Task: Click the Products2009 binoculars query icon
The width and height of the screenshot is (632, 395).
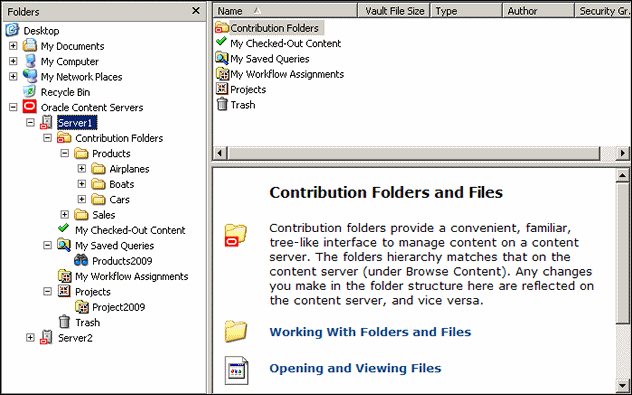Action: 81,261
